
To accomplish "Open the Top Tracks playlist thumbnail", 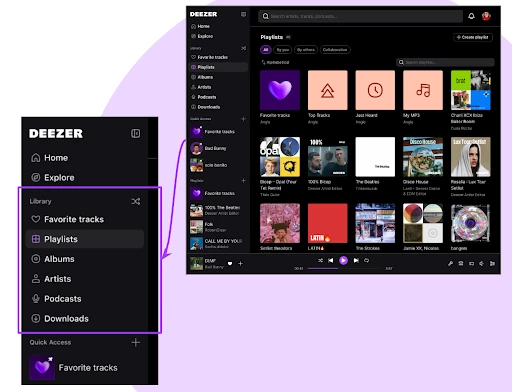I will 328,90.
